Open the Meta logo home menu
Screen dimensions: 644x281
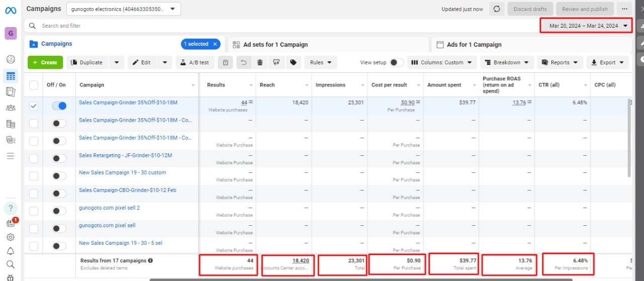pos(11,10)
